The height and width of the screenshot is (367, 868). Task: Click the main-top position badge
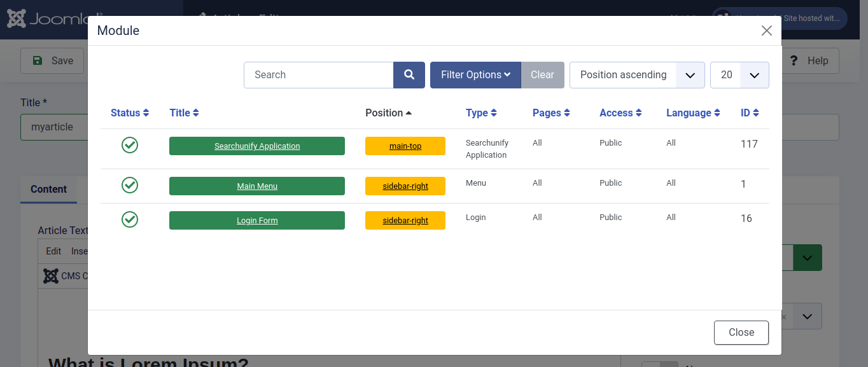click(x=405, y=146)
